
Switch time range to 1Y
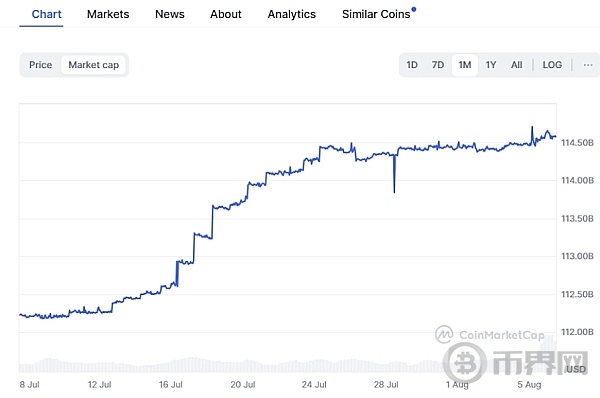[491, 65]
